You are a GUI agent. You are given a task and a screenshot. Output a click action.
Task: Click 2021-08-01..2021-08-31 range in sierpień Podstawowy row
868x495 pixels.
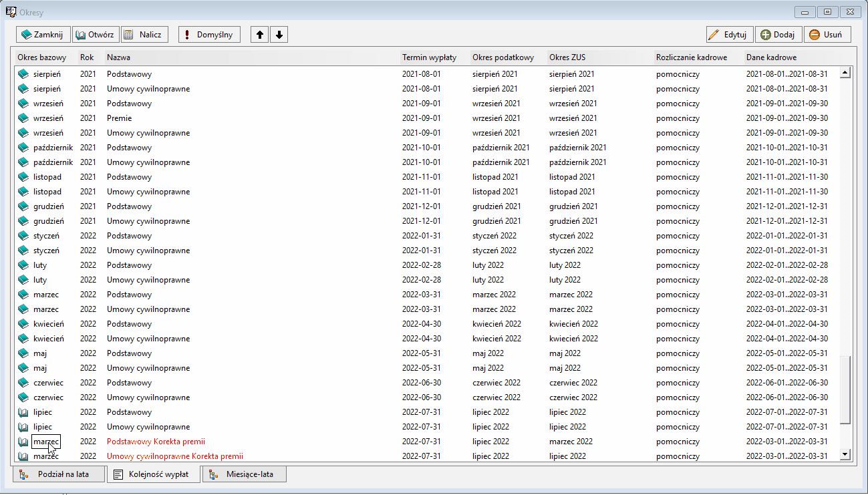click(787, 74)
